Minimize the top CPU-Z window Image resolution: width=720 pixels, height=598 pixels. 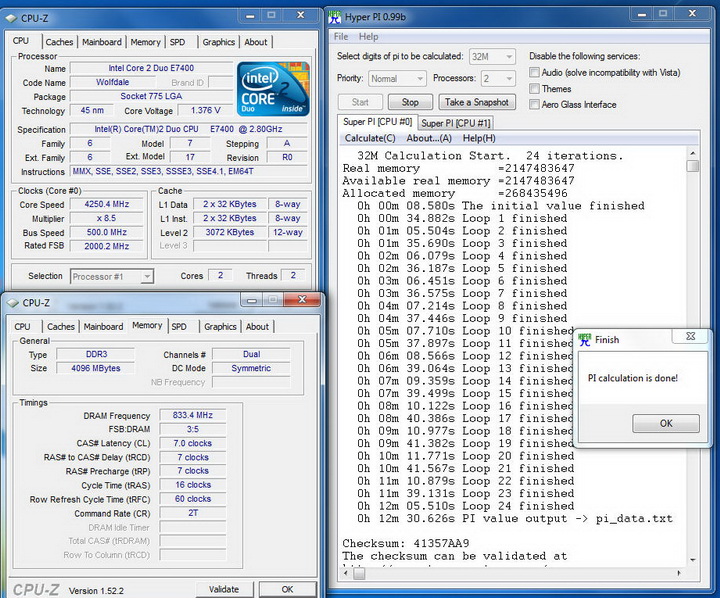[250, 16]
